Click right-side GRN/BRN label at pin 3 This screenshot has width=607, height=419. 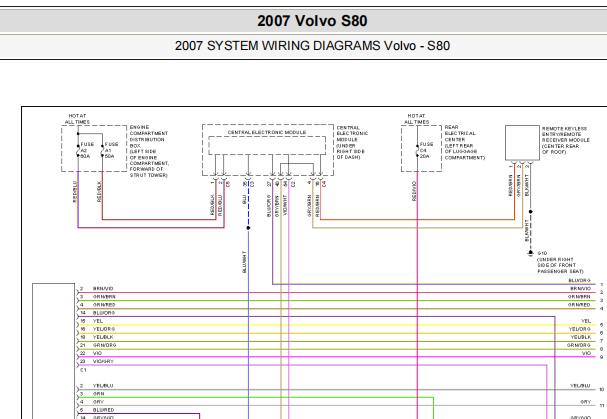pos(579,297)
